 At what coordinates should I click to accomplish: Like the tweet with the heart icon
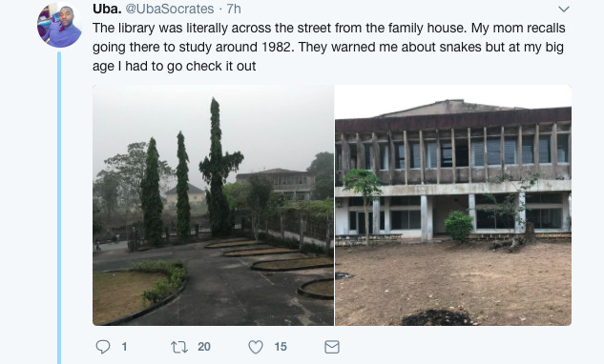pyautogui.click(x=256, y=347)
